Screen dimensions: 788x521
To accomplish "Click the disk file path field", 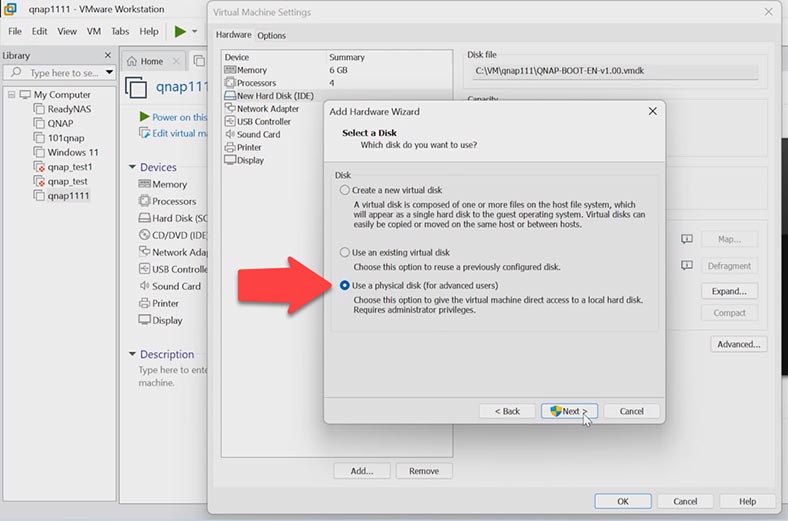I will click(x=615, y=71).
